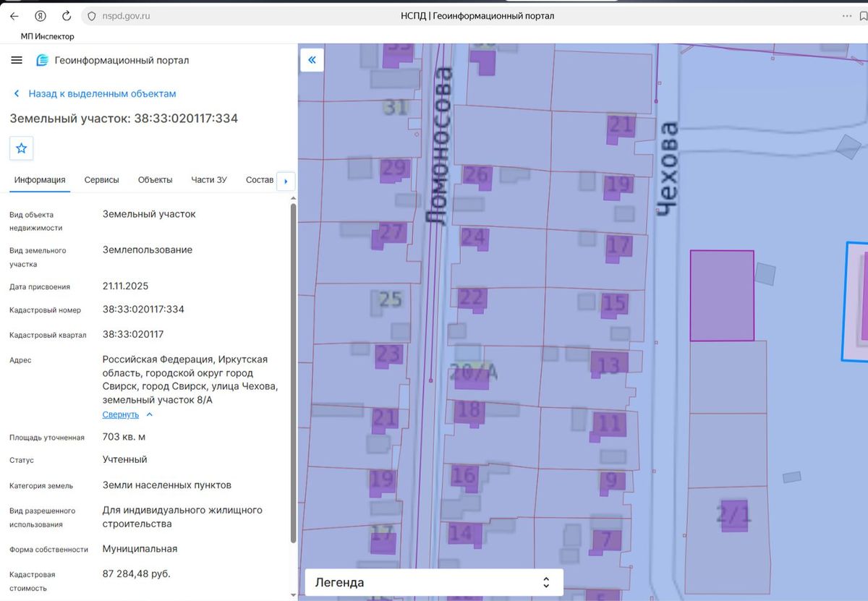Click the Геоинформационный портал logo icon

tap(43, 60)
